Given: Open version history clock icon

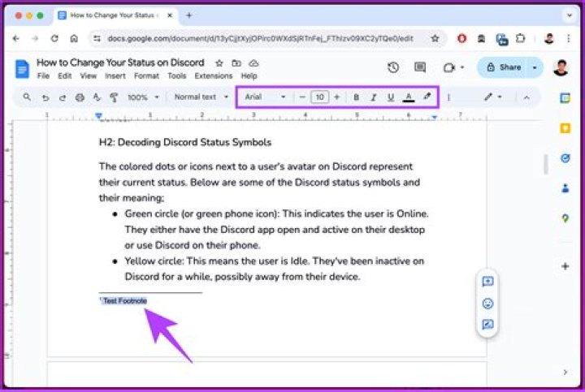Looking at the screenshot, I should (393, 68).
